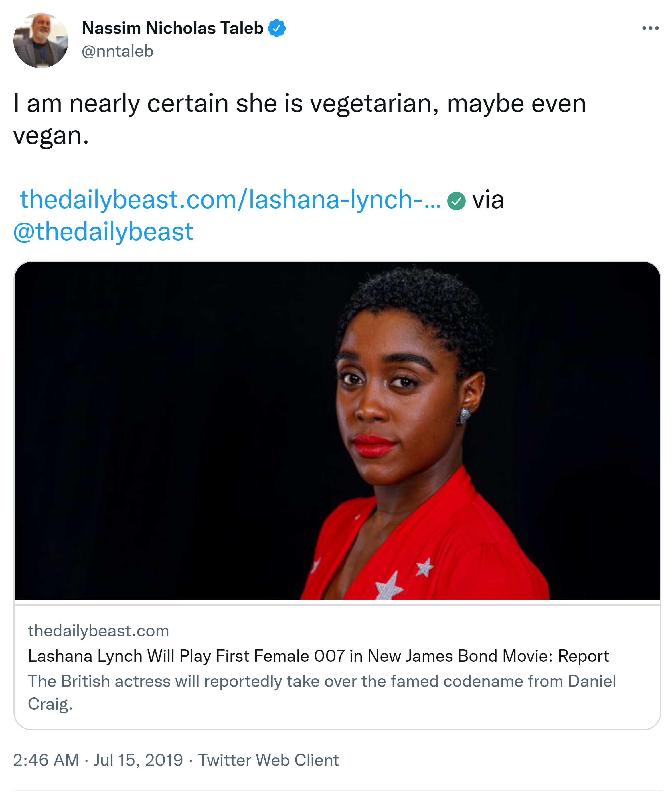This screenshot has height=796, width=672.
Task: Open the "Lashana Lynch Will Play First Female 007" headline
Action: click(318, 657)
